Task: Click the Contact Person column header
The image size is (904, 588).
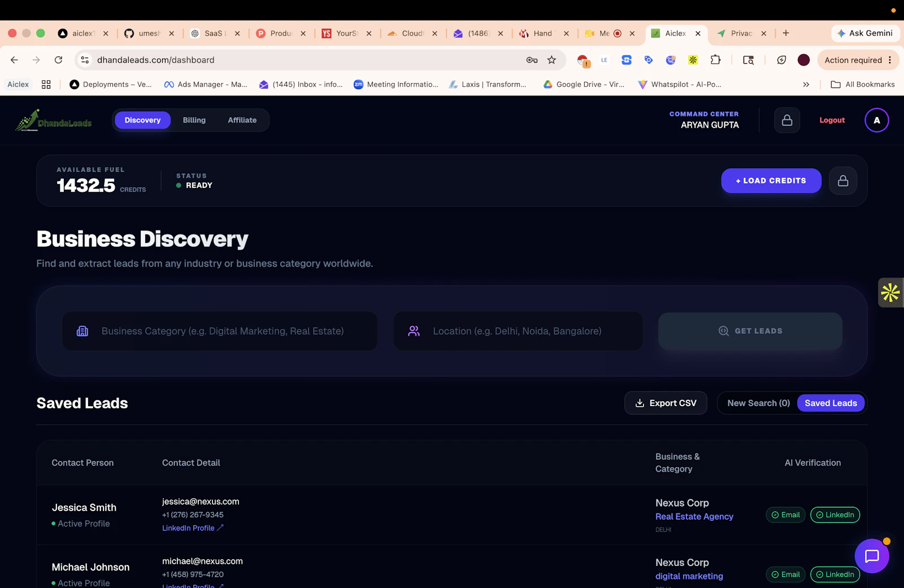Action: [x=82, y=463]
